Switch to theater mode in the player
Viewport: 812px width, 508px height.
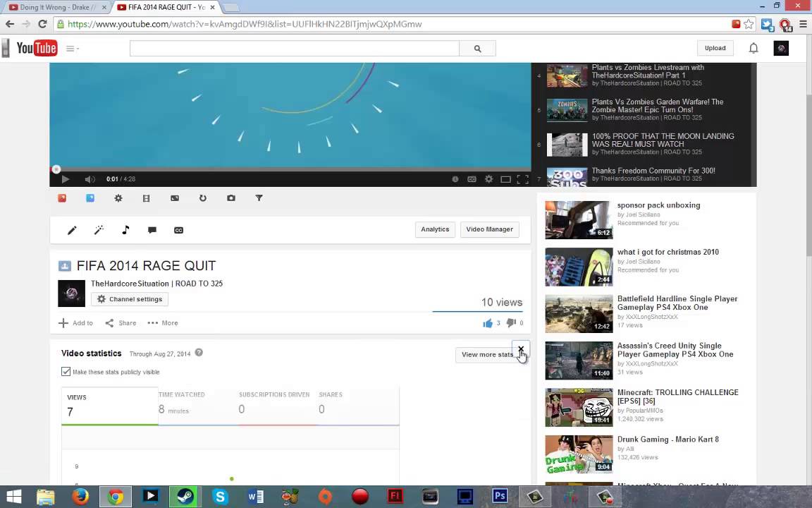(x=506, y=179)
